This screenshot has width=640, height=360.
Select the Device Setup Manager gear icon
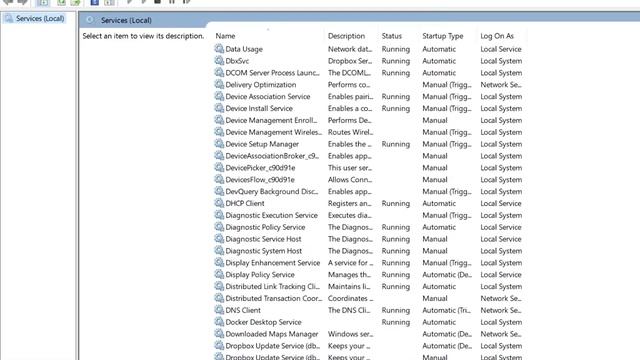click(x=219, y=143)
